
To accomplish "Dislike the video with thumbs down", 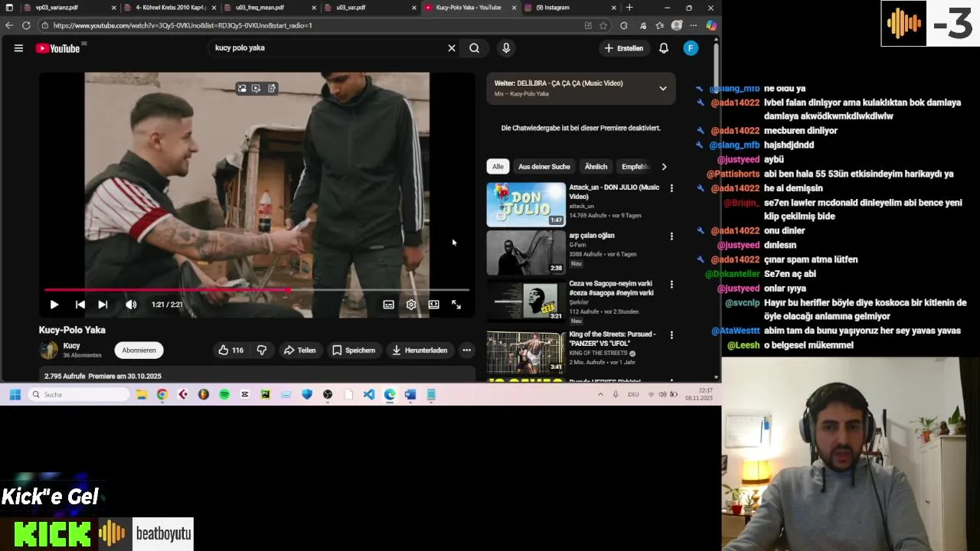I will coord(262,350).
